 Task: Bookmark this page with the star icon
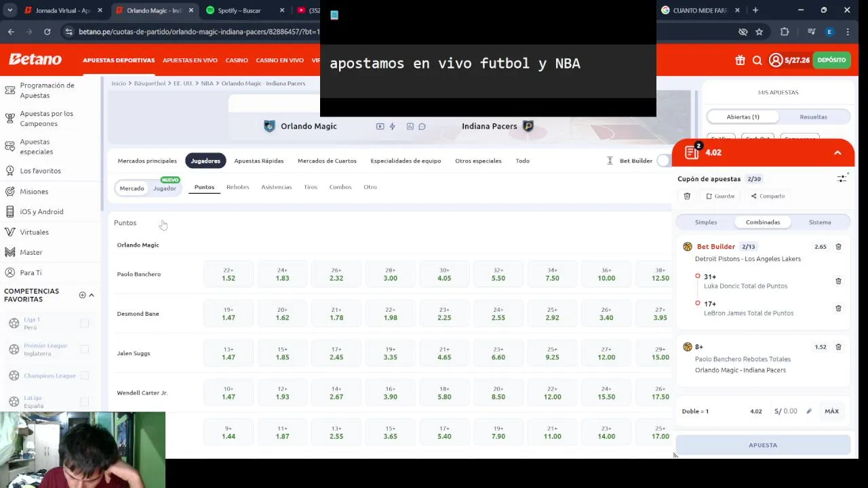759,31
